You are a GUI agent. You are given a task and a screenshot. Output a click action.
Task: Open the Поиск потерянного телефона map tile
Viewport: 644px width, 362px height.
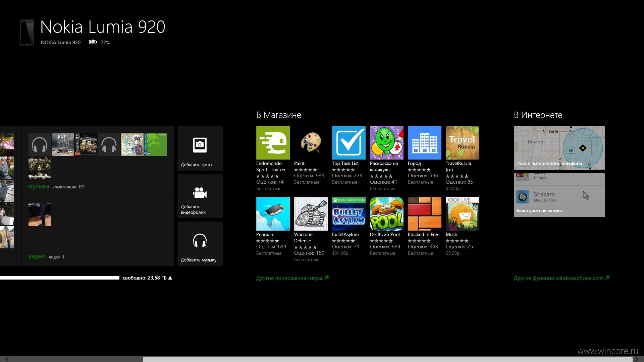(559, 148)
